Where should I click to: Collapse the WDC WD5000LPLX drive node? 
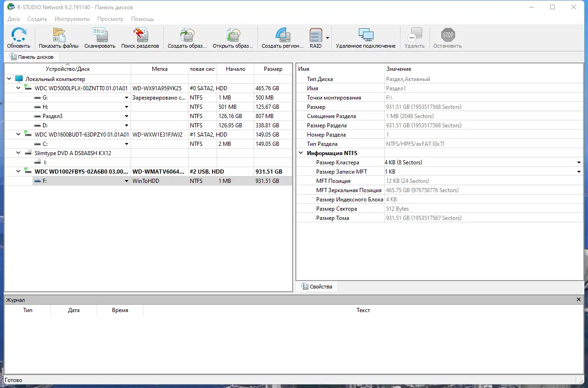[19, 88]
